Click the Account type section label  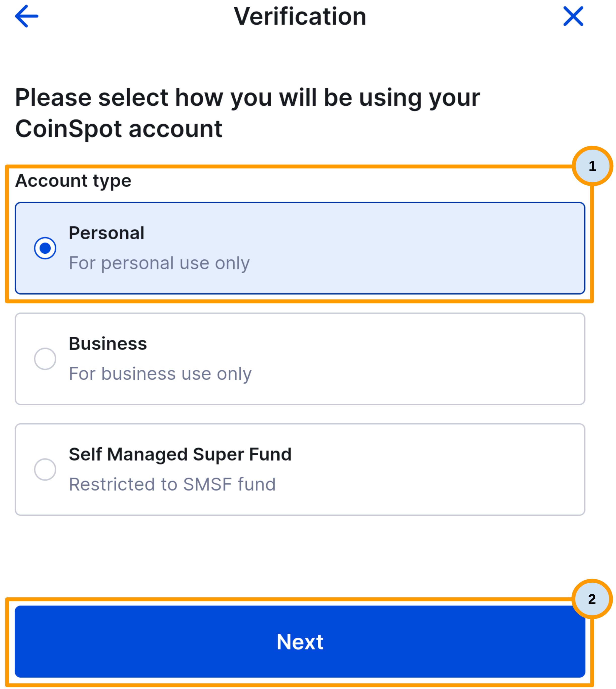[73, 181]
